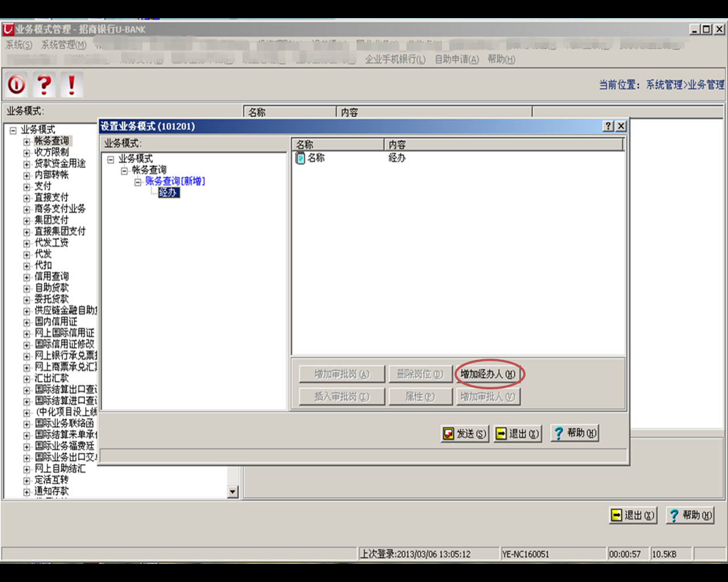Image resolution: width=728 pixels, height=582 pixels.
Task: Expand the 内部转帐 node
Action: tap(27, 176)
